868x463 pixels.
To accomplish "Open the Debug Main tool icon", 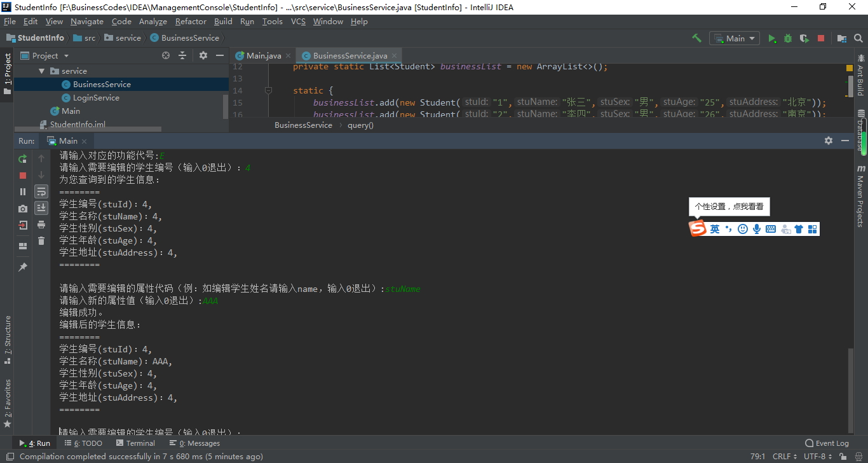I will point(788,38).
